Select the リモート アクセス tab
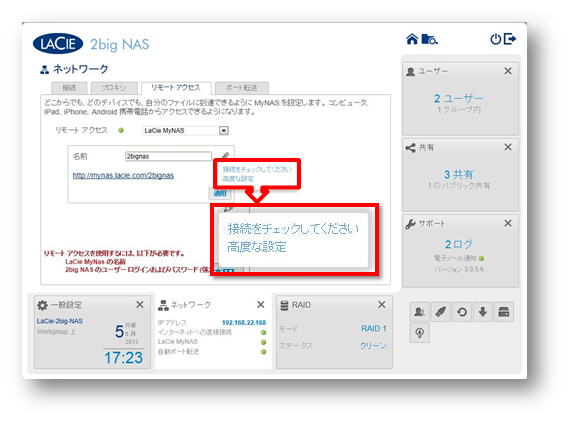The image size is (569, 421). point(176,88)
